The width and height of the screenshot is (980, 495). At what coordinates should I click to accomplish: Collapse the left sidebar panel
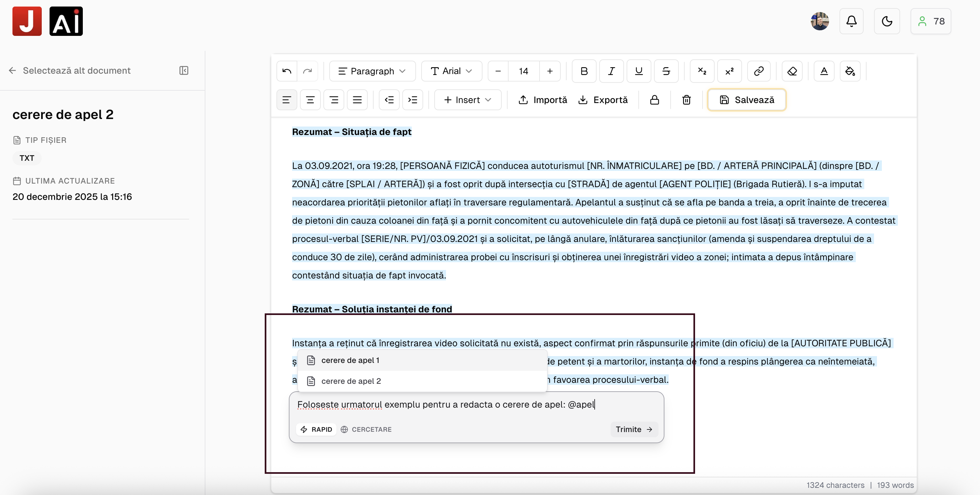pyautogui.click(x=184, y=70)
